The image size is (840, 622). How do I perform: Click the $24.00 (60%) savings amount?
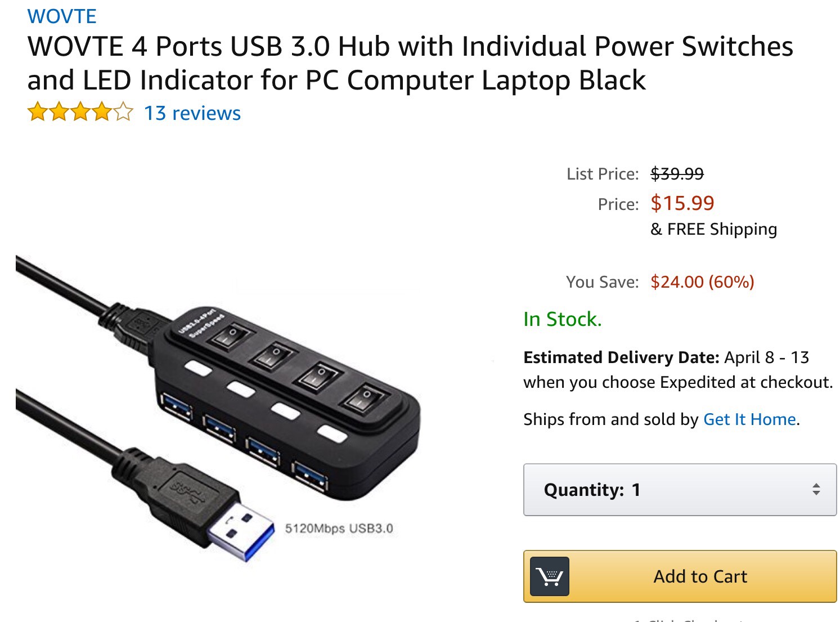(x=702, y=281)
